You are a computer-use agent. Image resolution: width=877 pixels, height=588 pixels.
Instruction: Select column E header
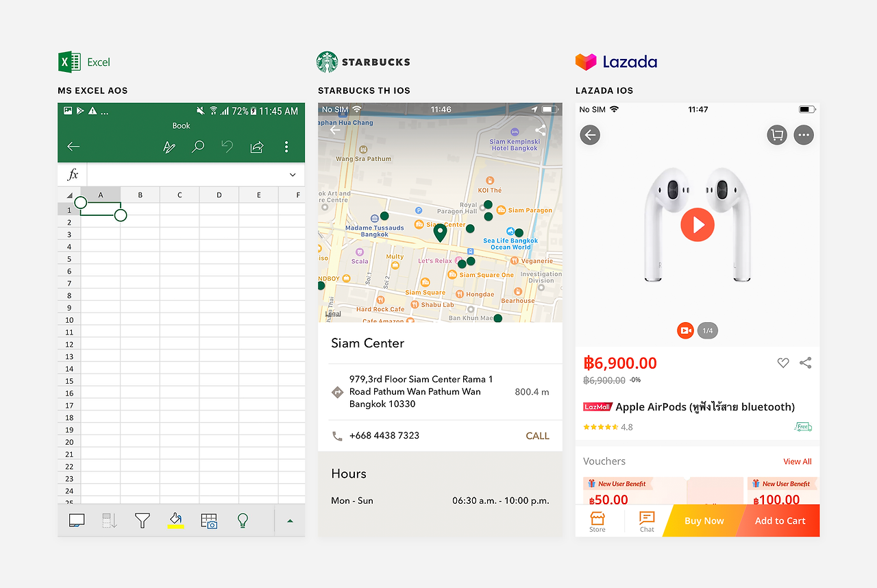pyautogui.click(x=258, y=195)
